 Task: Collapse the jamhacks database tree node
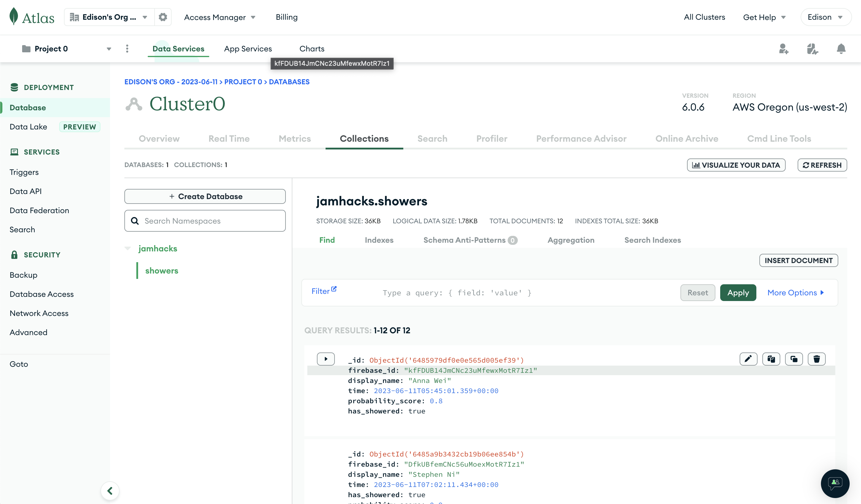[x=128, y=248]
